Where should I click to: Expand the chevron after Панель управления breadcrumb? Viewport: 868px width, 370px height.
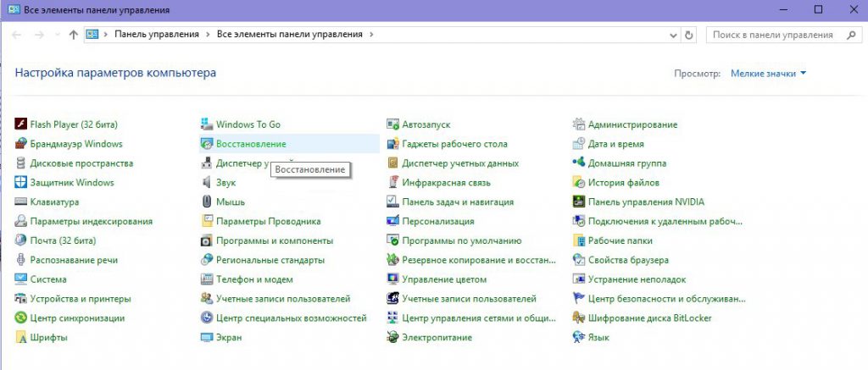click(208, 34)
